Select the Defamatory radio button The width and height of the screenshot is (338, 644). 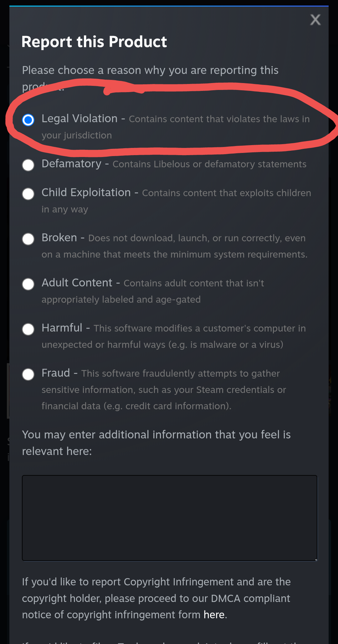pos(28,165)
